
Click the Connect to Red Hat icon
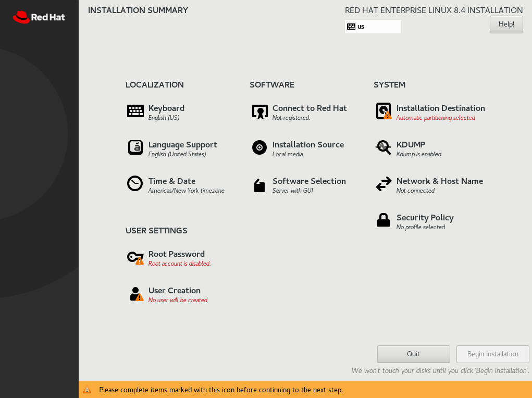click(x=259, y=111)
